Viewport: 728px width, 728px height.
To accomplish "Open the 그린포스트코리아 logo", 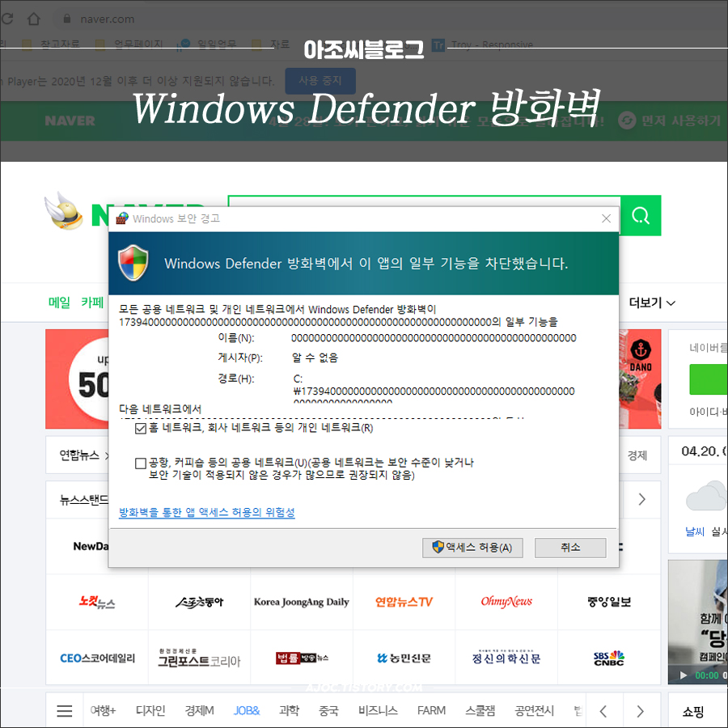I will pyautogui.click(x=199, y=658).
